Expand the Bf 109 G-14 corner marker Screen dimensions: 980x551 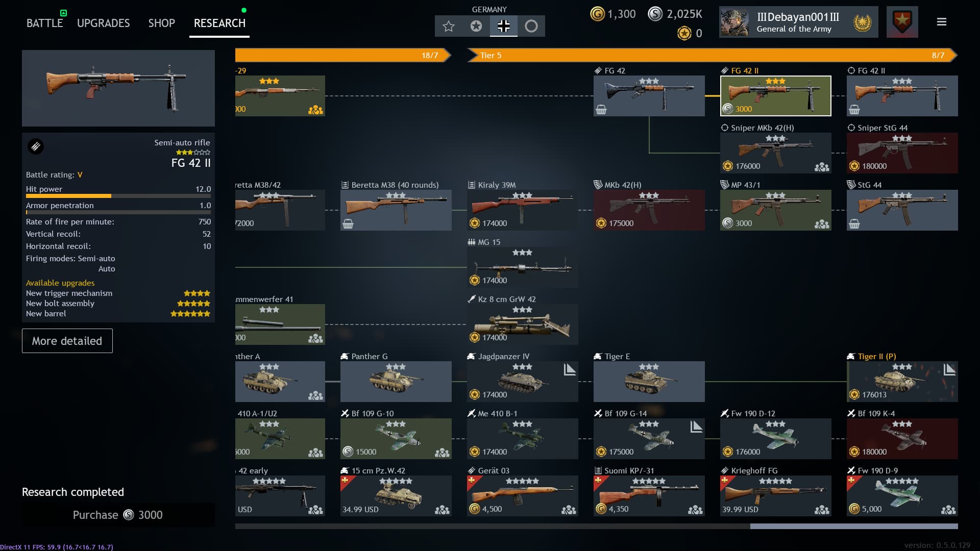click(x=696, y=427)
